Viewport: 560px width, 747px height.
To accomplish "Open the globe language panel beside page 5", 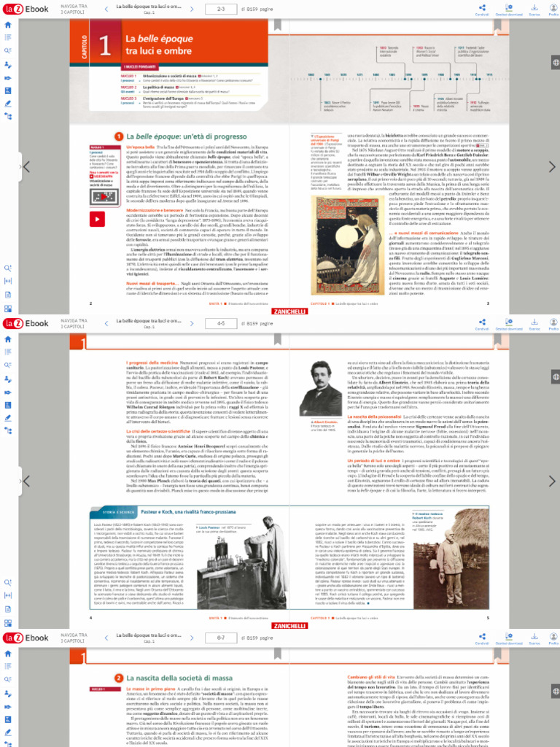I will [x=556, y=377].
